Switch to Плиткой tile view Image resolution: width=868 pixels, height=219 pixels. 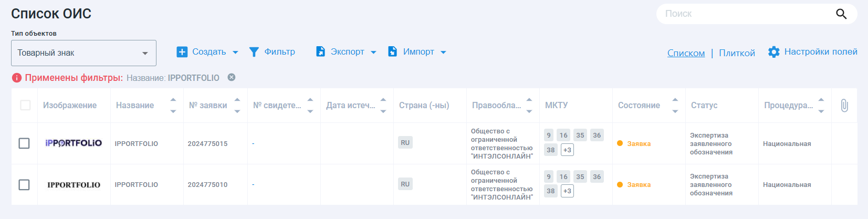coord(737,53)
